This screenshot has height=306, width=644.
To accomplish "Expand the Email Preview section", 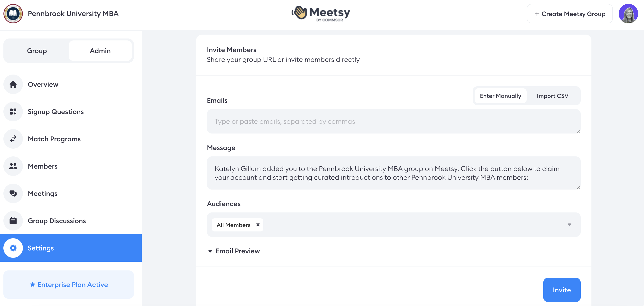I will [x=234, y=251].
